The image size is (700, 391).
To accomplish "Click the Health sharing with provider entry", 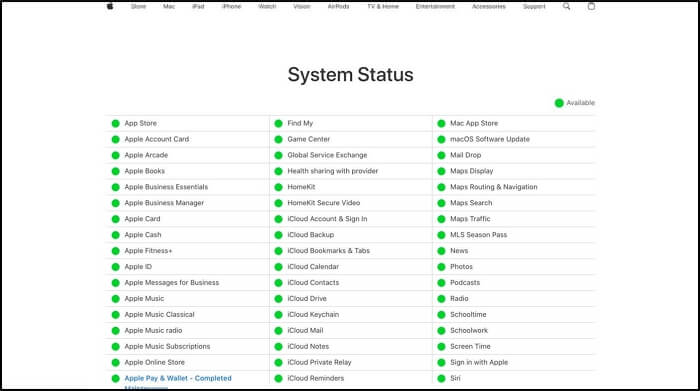I will pyautogui.click(x=333, y=171).
